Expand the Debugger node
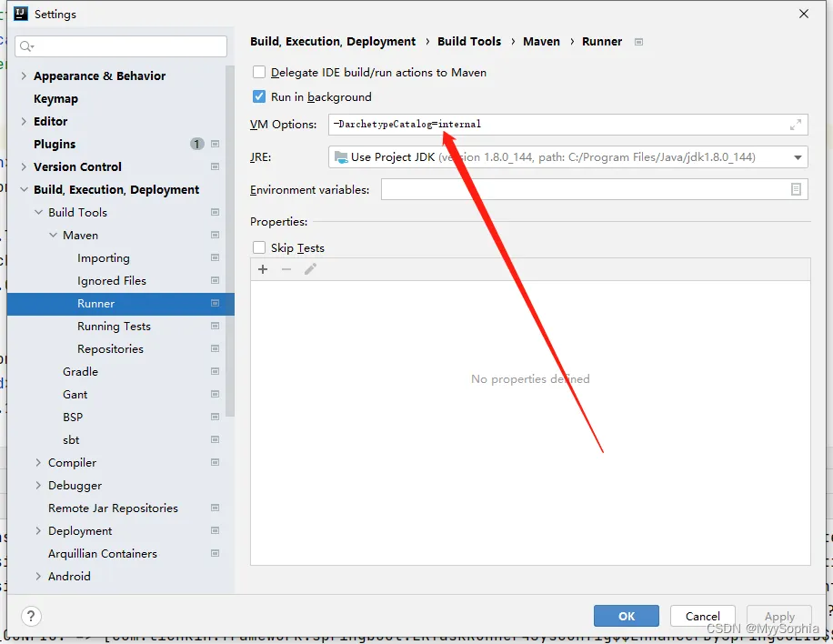 click(x=38, y=485)
